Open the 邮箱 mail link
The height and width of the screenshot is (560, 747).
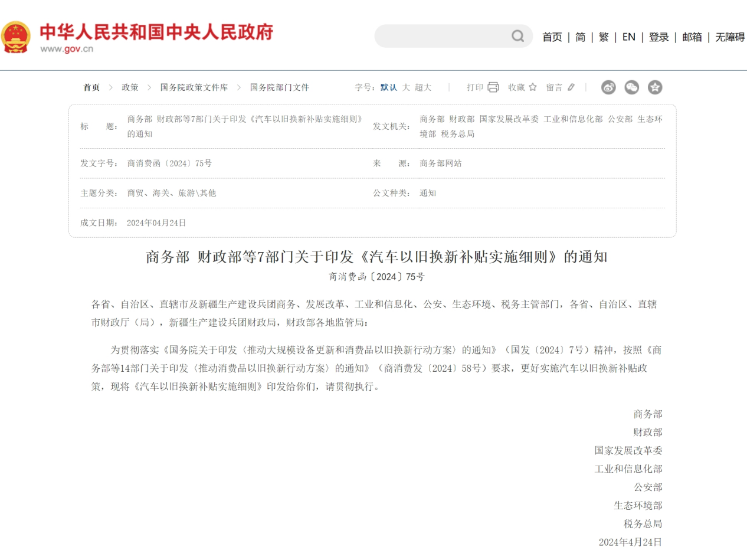(x=692, y=37)
